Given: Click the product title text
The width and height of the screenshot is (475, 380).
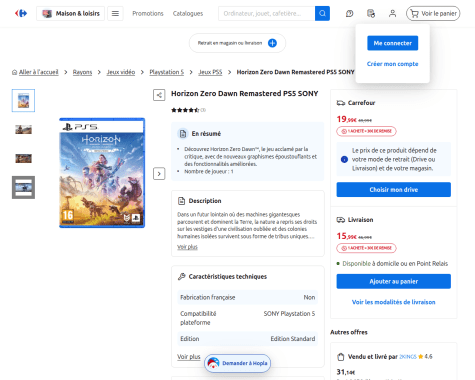Looking at the screenshot, I should (x=244, y=94).
